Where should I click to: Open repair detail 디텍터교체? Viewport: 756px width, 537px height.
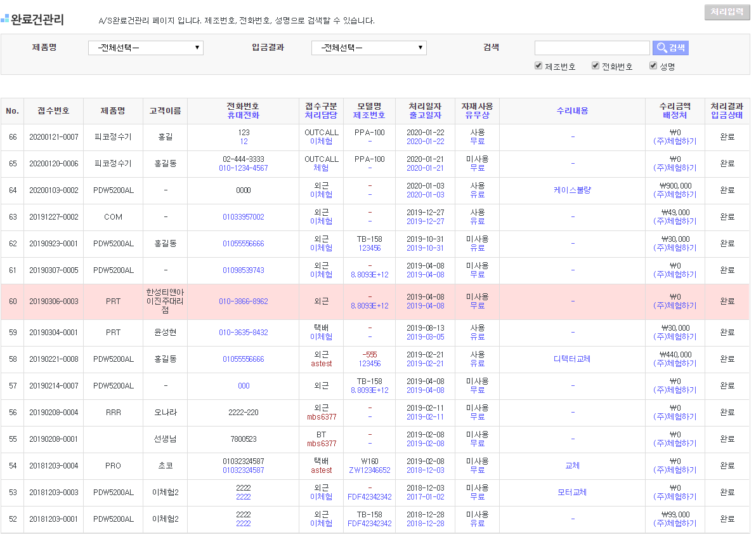(x=572, y=359)
